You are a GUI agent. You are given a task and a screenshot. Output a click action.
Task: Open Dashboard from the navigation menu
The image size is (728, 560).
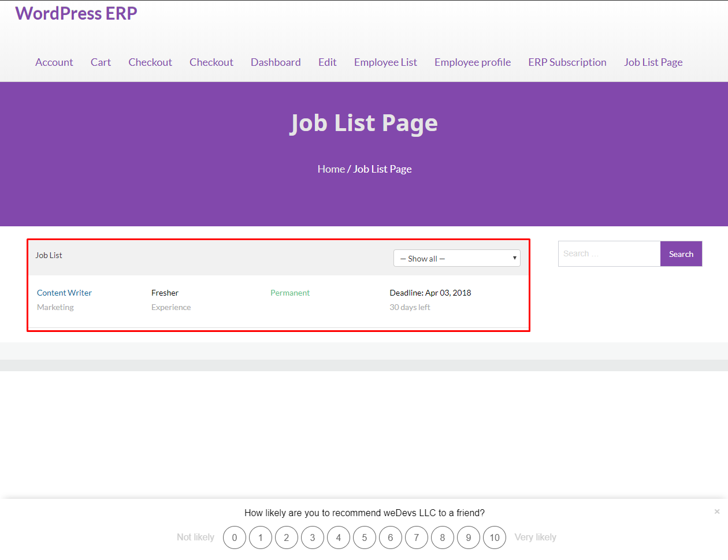276,62
